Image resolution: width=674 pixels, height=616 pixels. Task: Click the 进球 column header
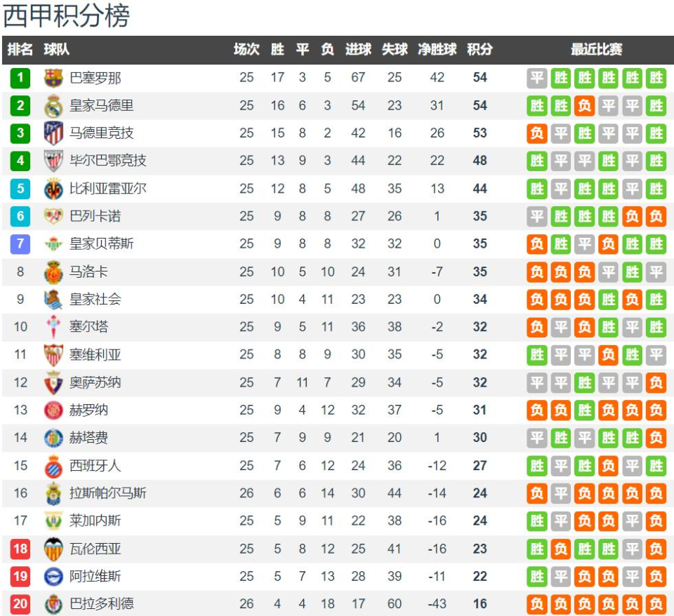[358, 50]
